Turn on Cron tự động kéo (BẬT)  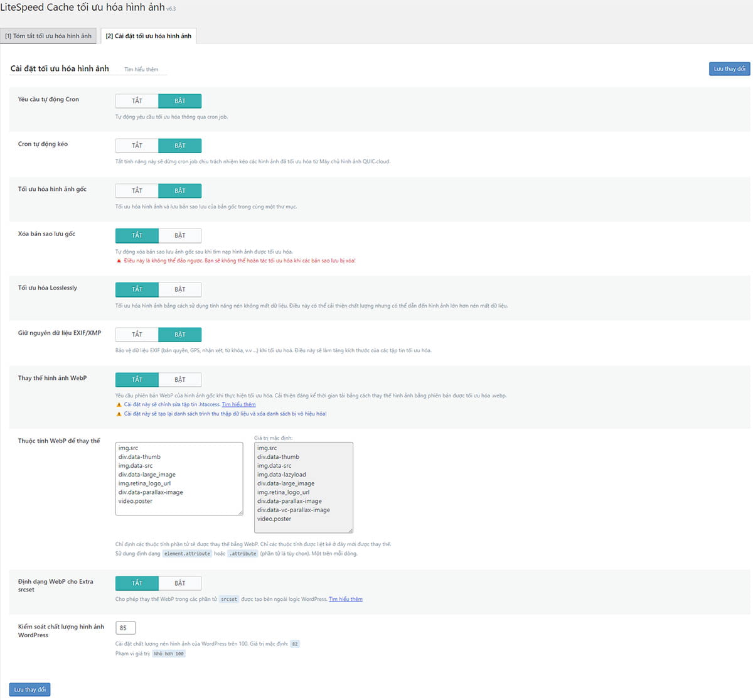180,146
